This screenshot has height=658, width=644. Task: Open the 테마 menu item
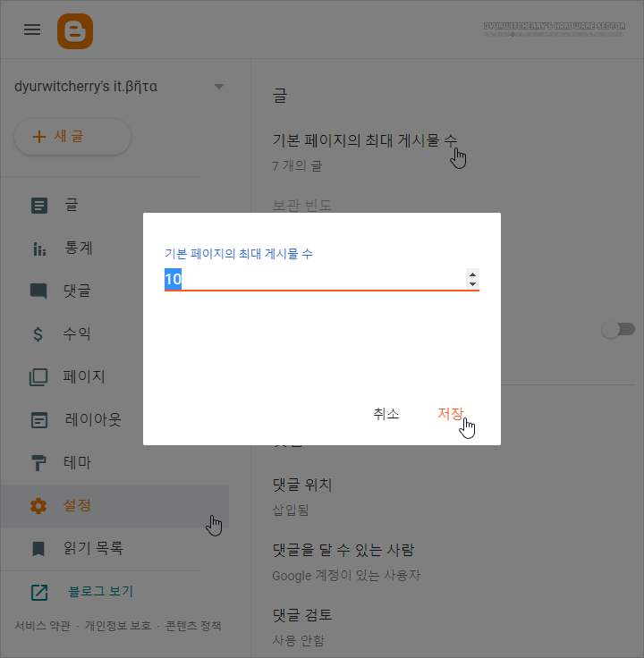77,462
